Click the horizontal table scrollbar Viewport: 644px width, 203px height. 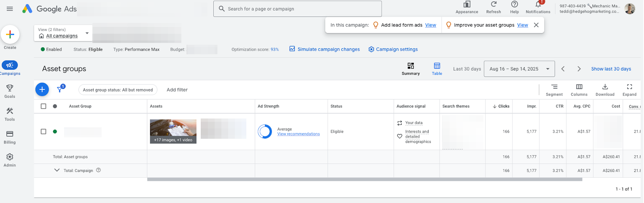tap(365, 180)
